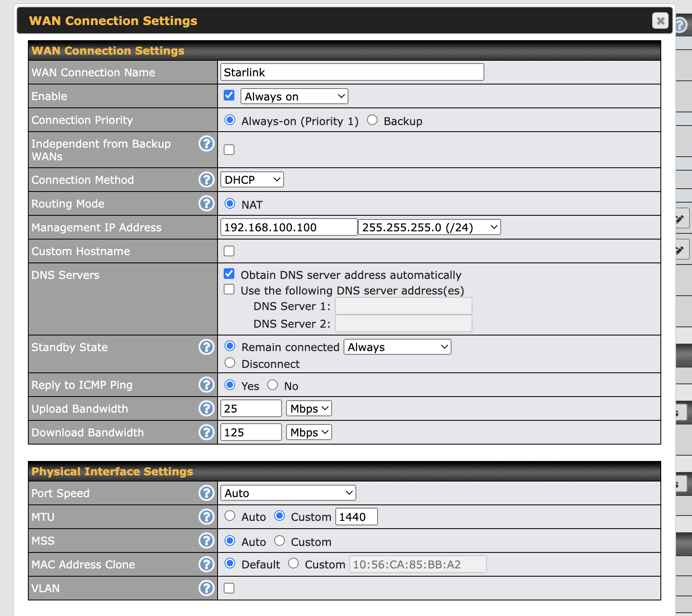692x616 pixels.
Task: Expand the subnet mask dropdown
Action: tap(429, 227)
